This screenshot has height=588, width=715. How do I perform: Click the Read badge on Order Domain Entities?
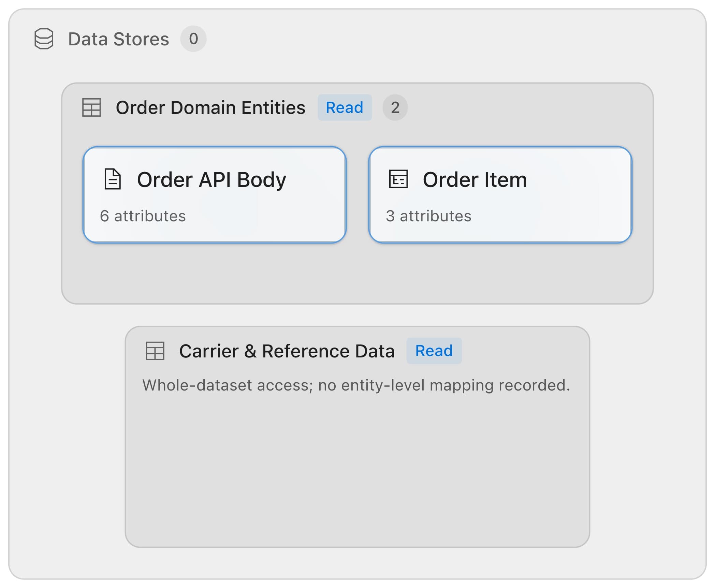345,107
